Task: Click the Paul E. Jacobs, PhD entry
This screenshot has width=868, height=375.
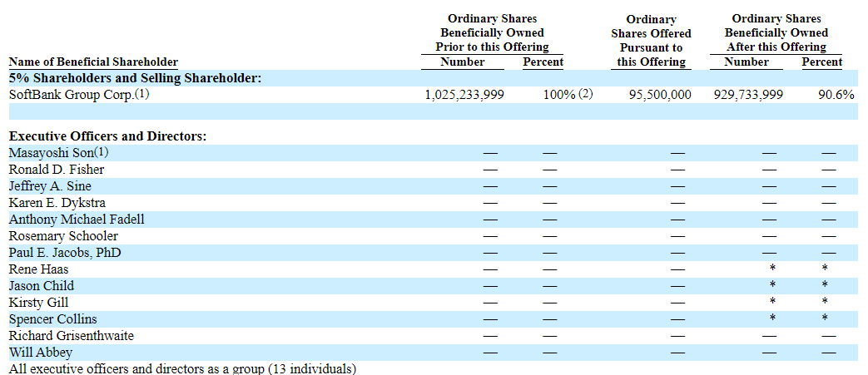Action: (x=65, y=253)
